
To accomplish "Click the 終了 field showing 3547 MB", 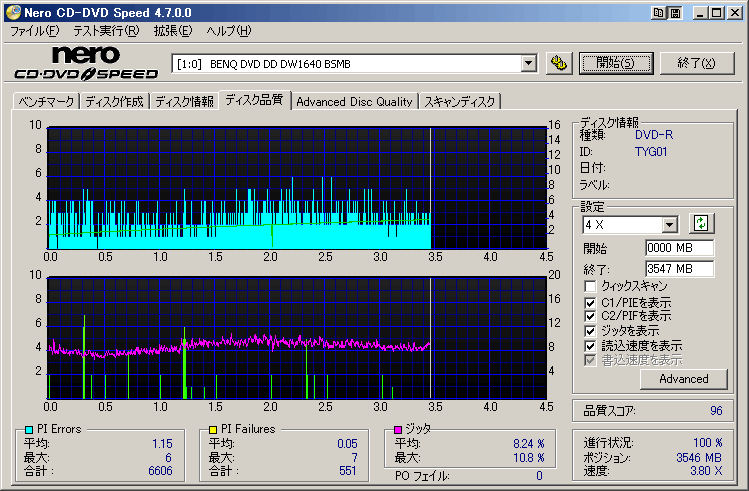I will click(x=680, y=269).
